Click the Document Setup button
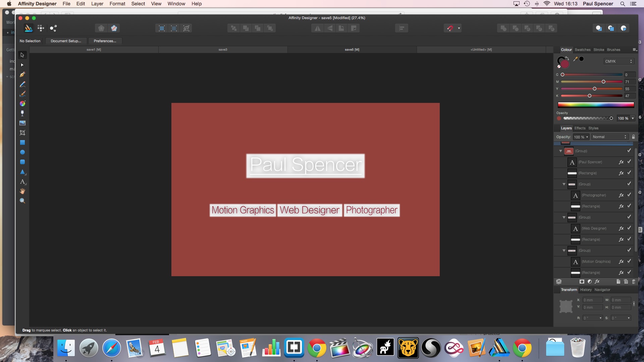The height and width of the screenshot is (362, 644). click(x=66, y=41)
